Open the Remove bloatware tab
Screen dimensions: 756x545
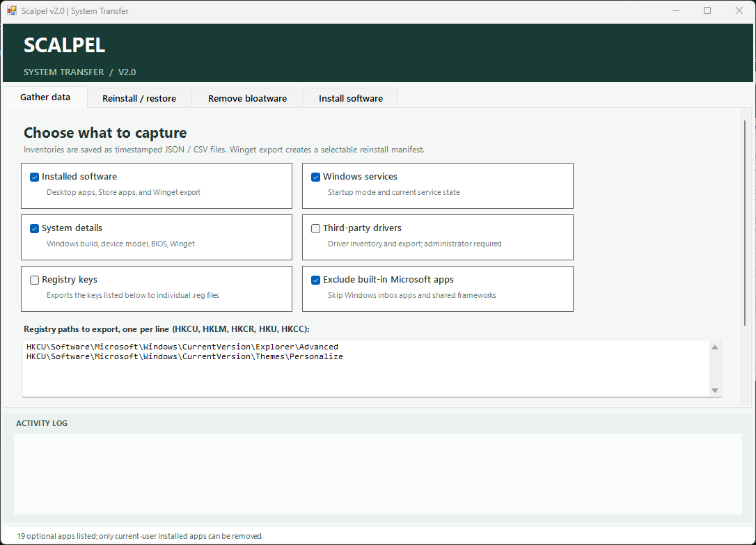247,98
